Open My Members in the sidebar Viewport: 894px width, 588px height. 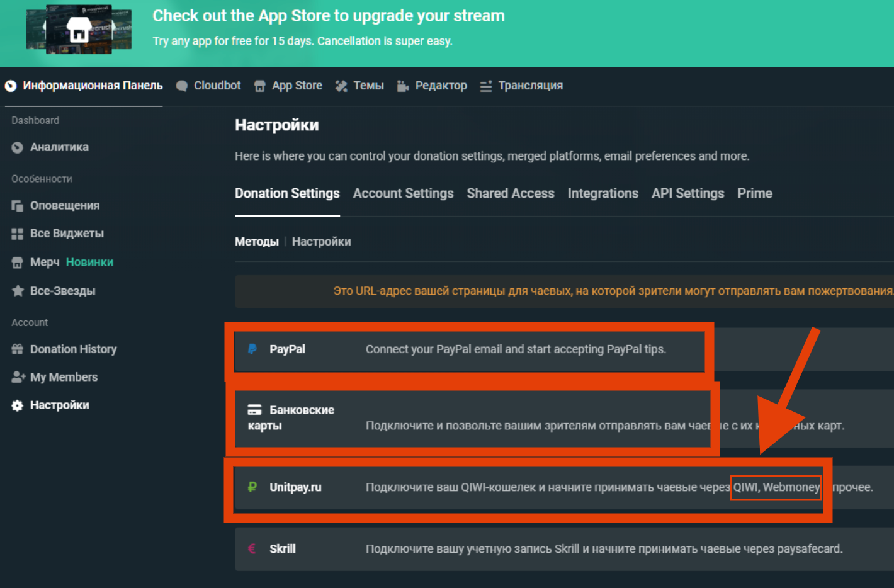point(64,377)
